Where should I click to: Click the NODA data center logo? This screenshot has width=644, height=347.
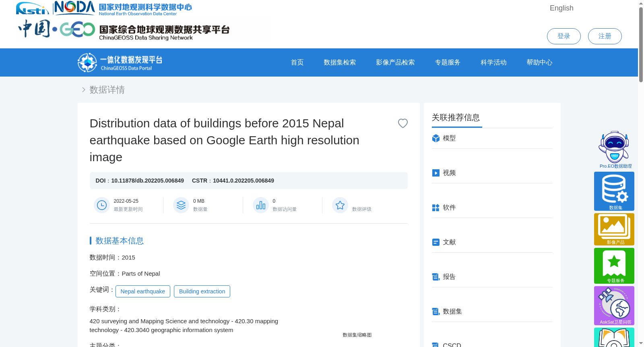click(123, 8)
